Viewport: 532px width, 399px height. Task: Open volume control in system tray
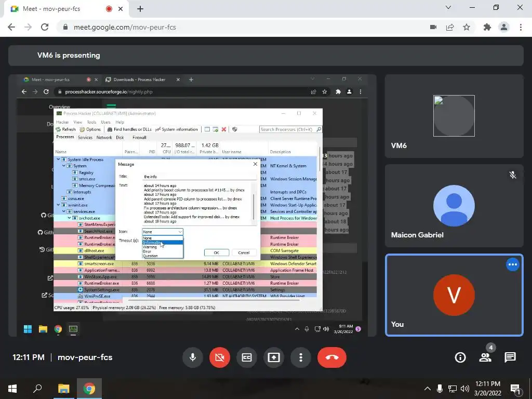465,389
